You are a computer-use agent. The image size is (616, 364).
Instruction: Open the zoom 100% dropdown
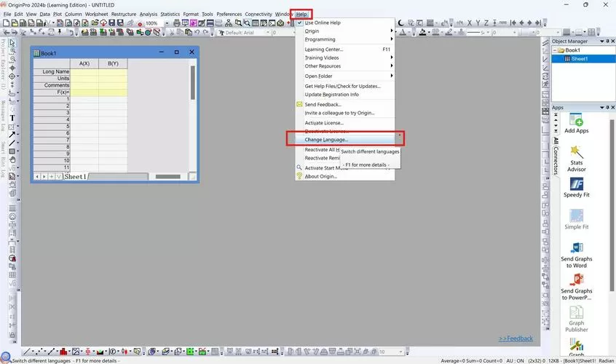tap(167, 23)
